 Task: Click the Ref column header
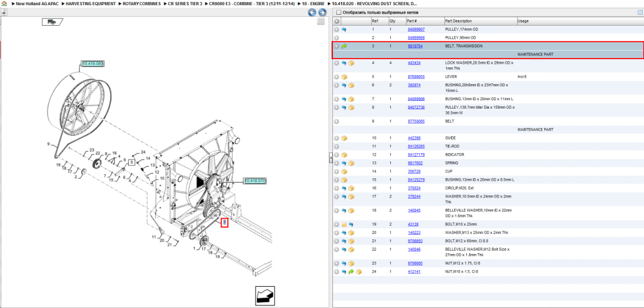click(375, 21)
